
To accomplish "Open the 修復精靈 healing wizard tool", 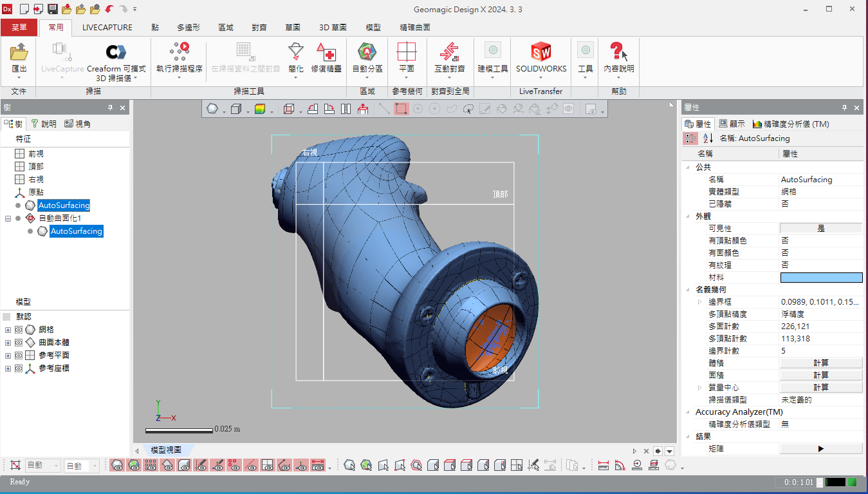I will point(326,58).
